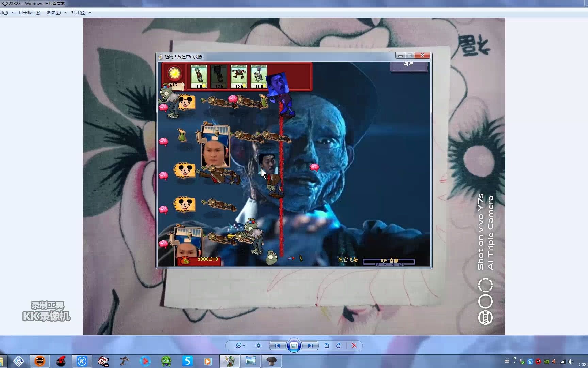Click the brain at the second row's left end
The image size is (588, 368).
click(163, 141)
